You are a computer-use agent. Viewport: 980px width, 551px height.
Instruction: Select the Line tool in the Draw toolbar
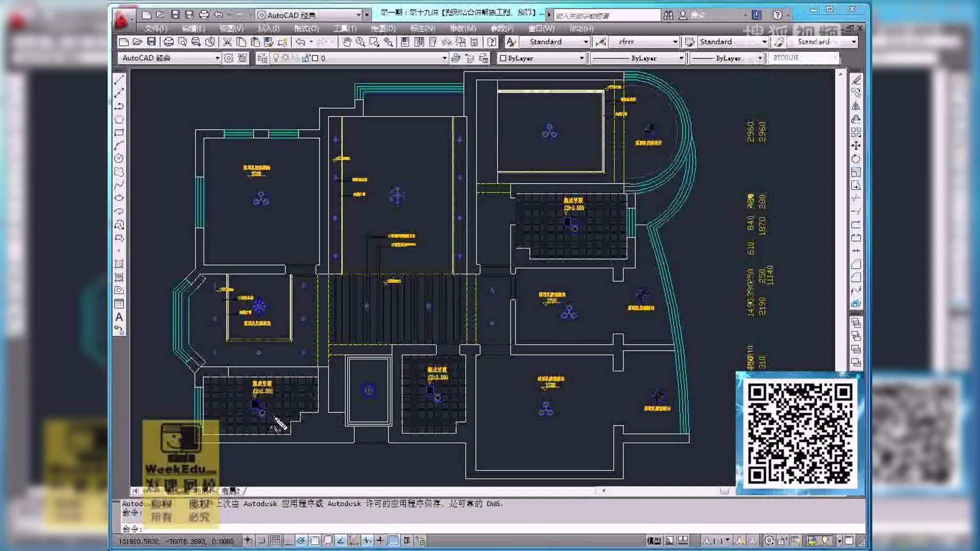coord(120,79)
